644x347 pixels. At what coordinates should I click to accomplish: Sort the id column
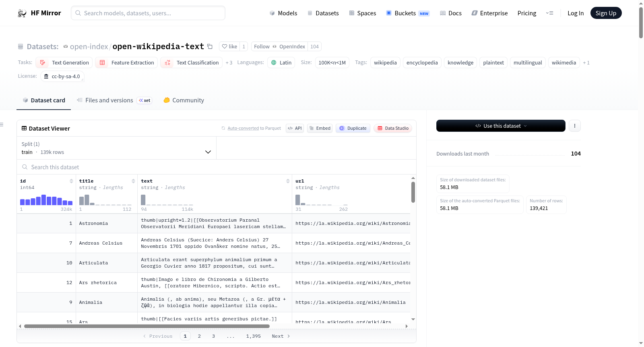pyautogui.click(x=71, y=181)
